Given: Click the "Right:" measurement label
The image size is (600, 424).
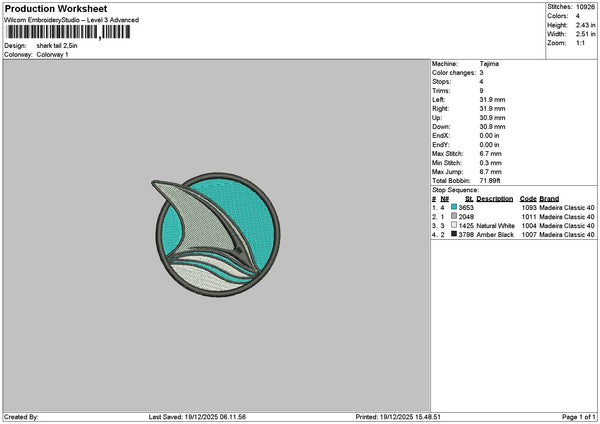Looking at the screenshot, I should point(440,109).
